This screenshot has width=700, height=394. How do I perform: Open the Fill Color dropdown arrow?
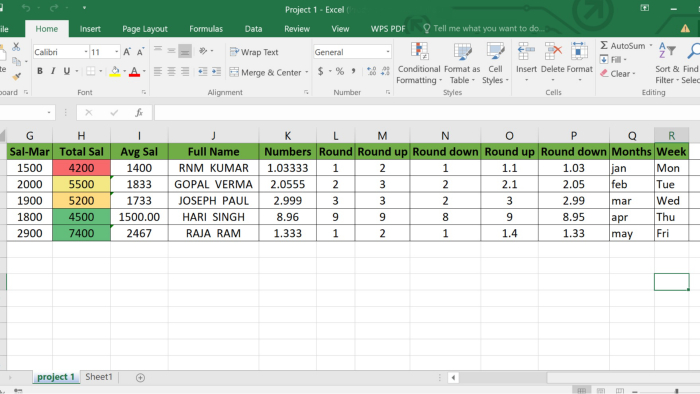(124, 71)
